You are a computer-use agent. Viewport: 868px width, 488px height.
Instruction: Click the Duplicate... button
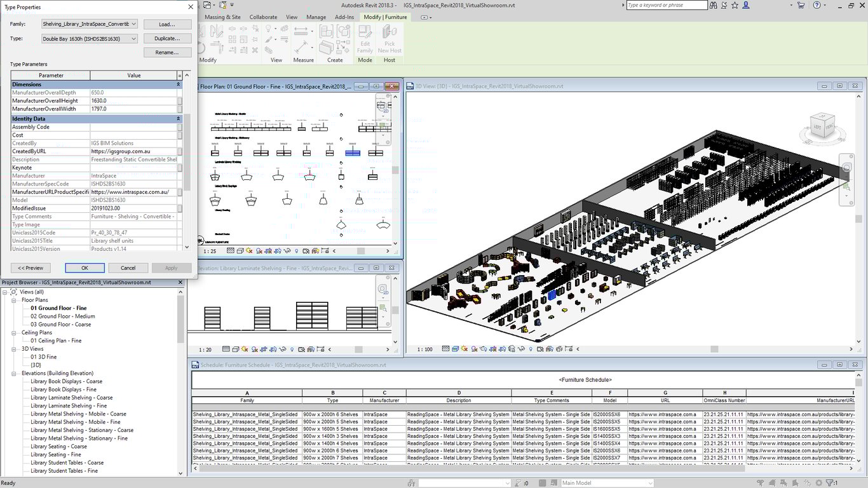coord(167,39)
